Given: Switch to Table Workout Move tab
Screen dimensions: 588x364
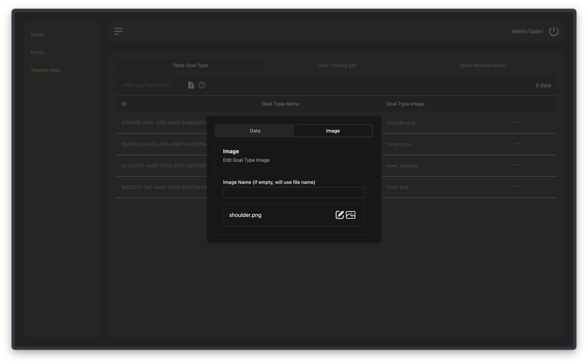Looking at the screenshot, I should coord(482,65).
